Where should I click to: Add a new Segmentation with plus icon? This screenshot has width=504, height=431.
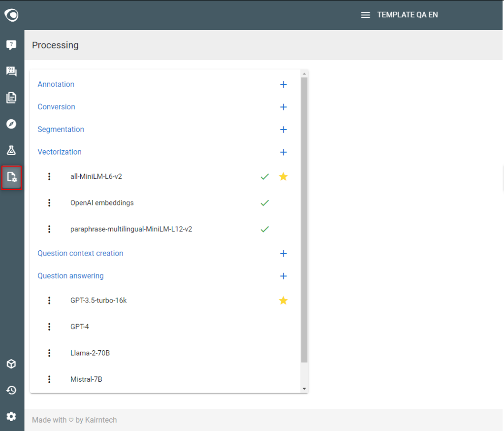tap(283, 130)
